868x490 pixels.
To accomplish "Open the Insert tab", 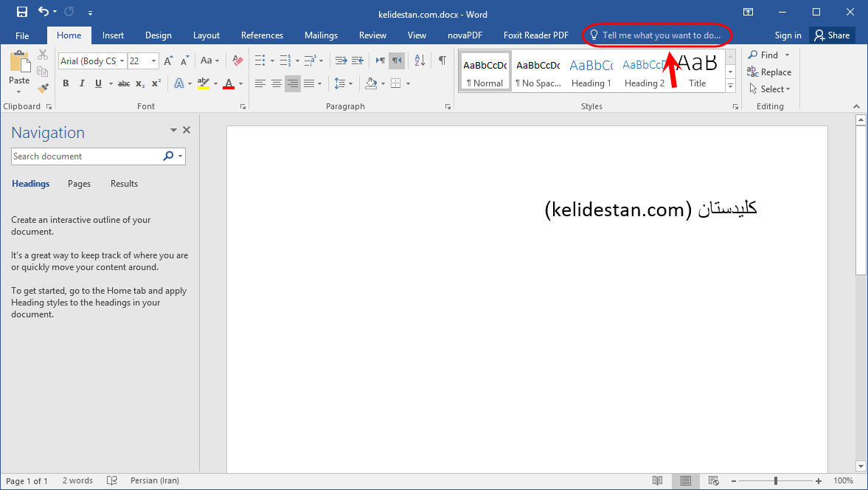I will point(113,35).
